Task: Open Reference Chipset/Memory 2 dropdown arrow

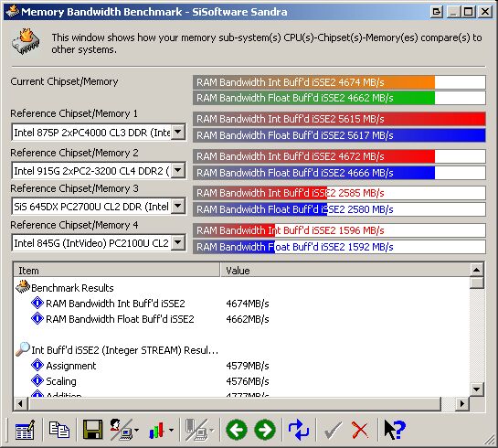Action: (178, 171)
